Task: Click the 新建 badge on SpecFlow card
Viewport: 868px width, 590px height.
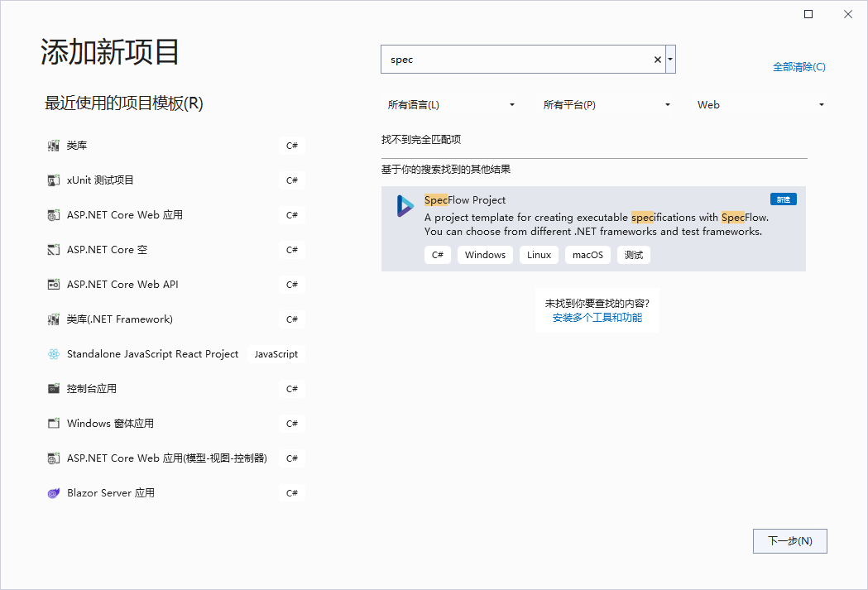Action: point(784,199)
